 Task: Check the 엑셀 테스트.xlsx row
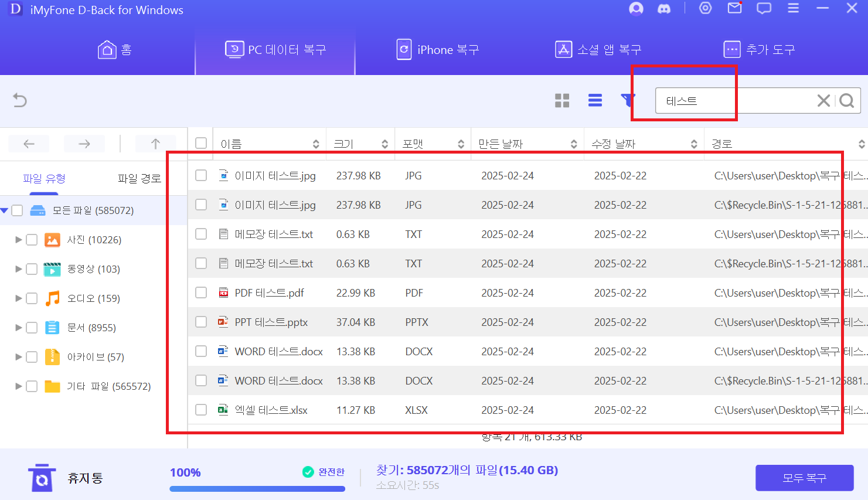coord(201,410)
